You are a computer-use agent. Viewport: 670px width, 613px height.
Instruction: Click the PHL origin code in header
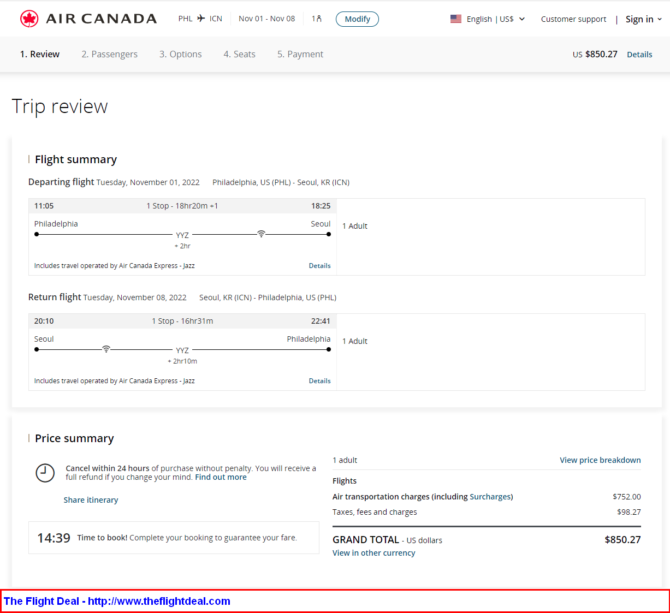coord(185,18)
